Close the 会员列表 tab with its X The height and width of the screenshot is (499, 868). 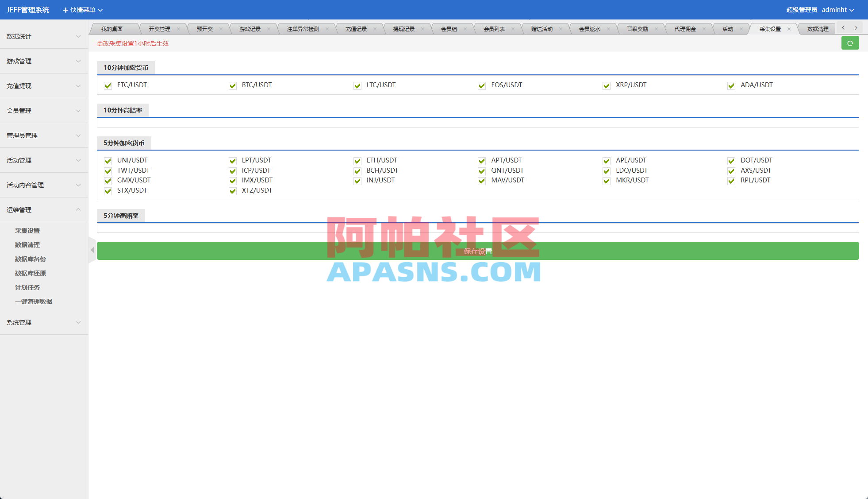(513, 29)
